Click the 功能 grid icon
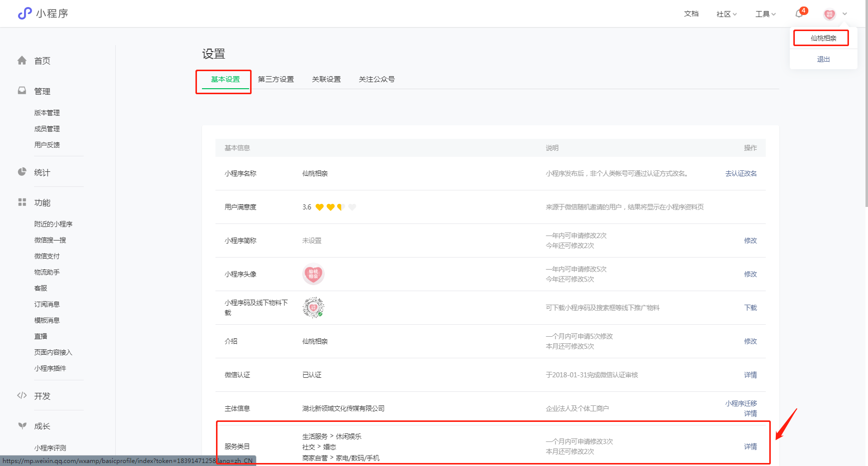The image size is (868, 466). tap(22, 202)
